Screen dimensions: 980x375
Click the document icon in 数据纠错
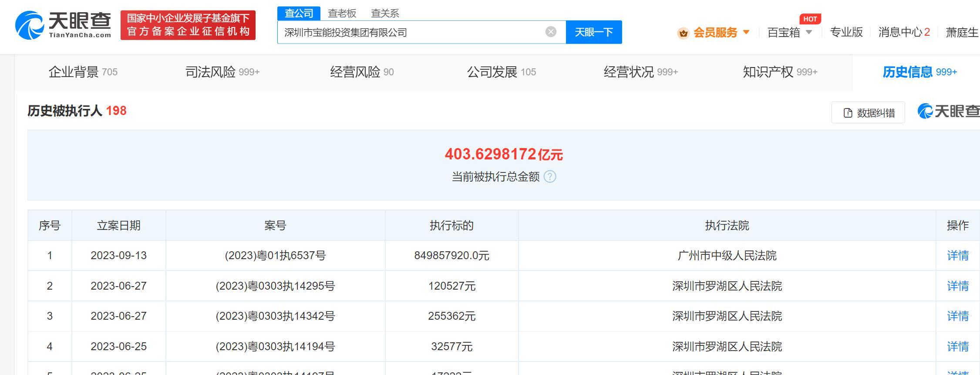pyautogui.click(x=847, y=113)
